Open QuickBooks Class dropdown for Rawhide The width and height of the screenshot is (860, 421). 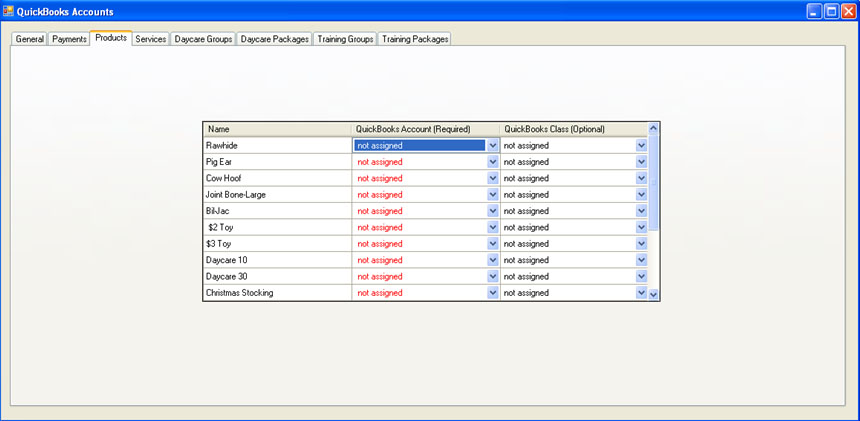point(642,145)
